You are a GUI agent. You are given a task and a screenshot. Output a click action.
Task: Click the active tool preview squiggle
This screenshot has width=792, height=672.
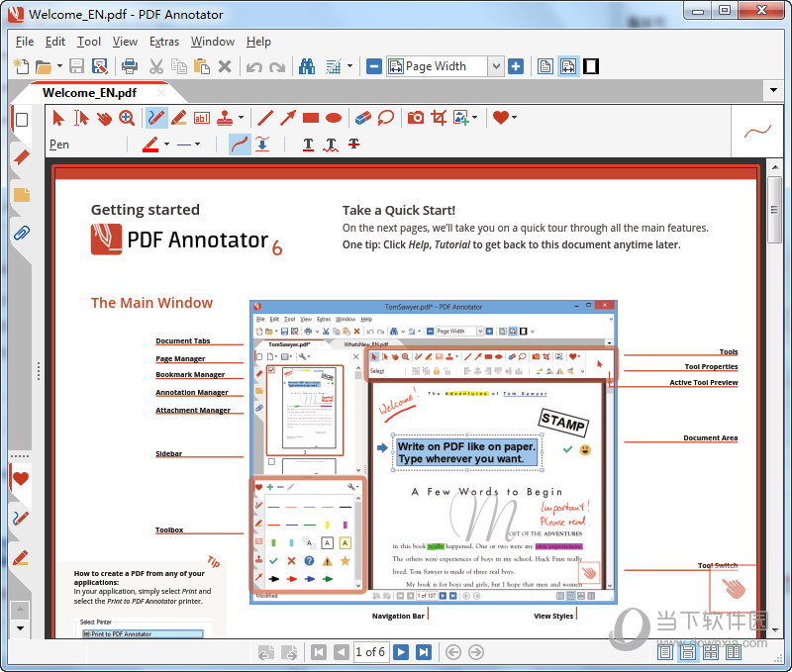tap(757, 132)
